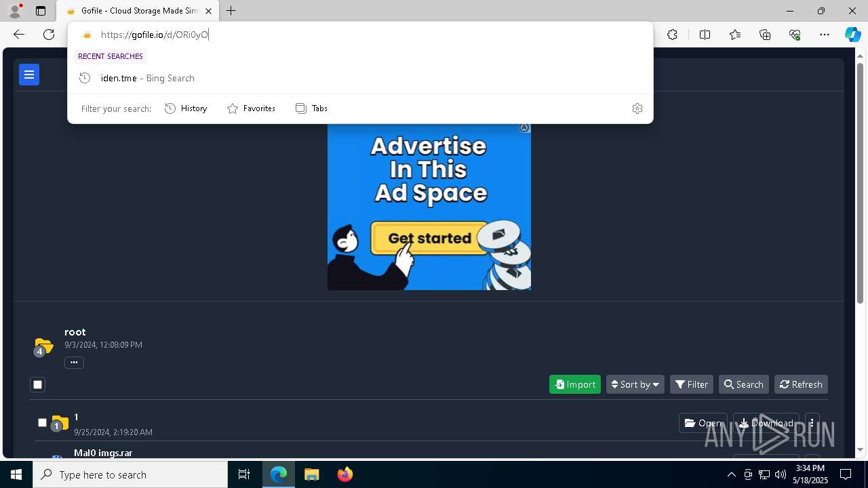
Task: Open a new browser tab
Action: (231, 11)
